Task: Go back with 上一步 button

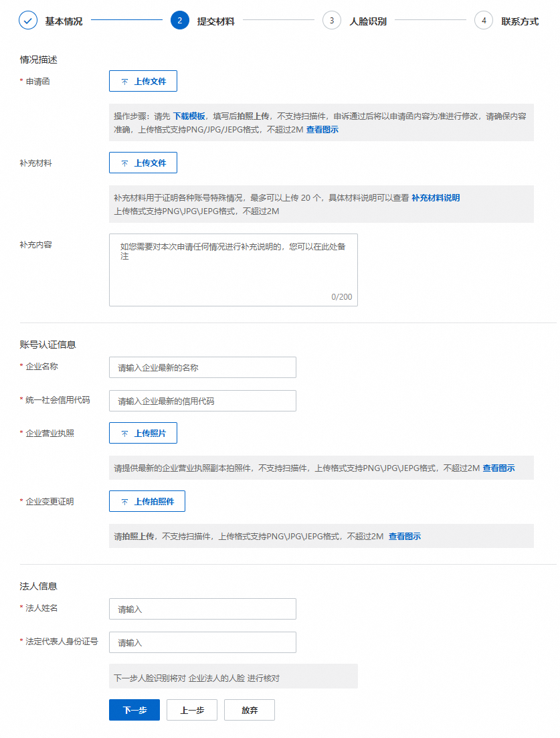Action: (192, 710)
